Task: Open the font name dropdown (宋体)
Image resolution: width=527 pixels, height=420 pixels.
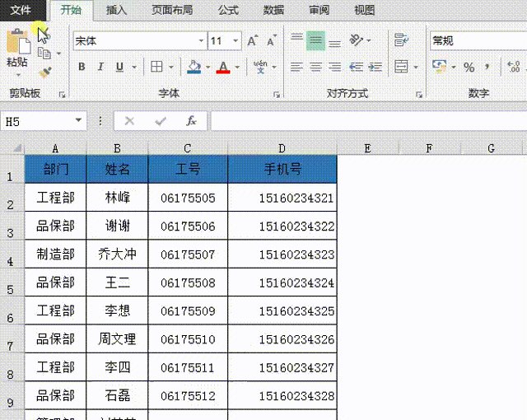Action: tap(201, 40)
